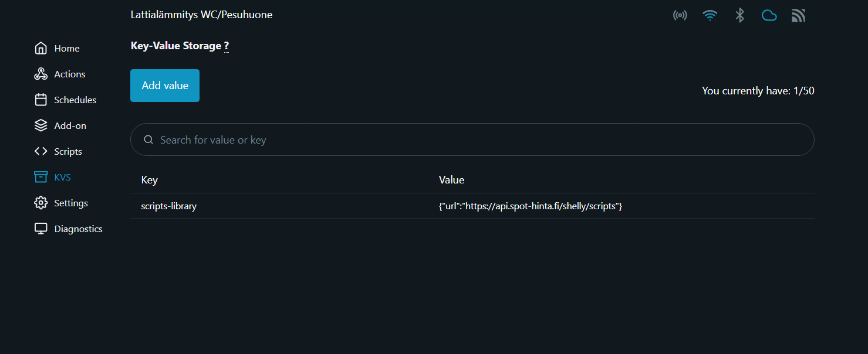Click the cloud connection status icon
Image resolution: width=868 pixels, height=354 pixels.
(x=769, y=15)
